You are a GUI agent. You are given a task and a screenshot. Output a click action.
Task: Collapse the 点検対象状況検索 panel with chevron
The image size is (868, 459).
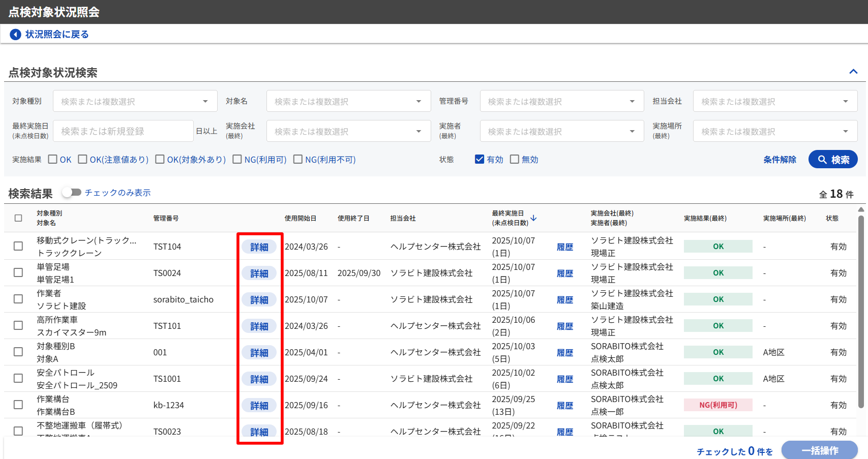tap(853, 72)
